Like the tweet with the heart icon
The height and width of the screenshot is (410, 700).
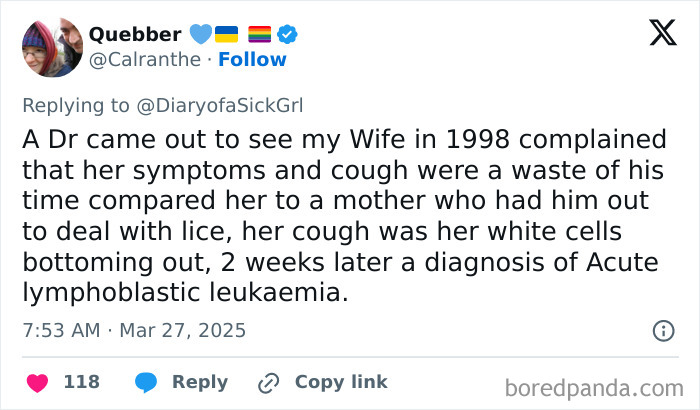pos(37,382)
